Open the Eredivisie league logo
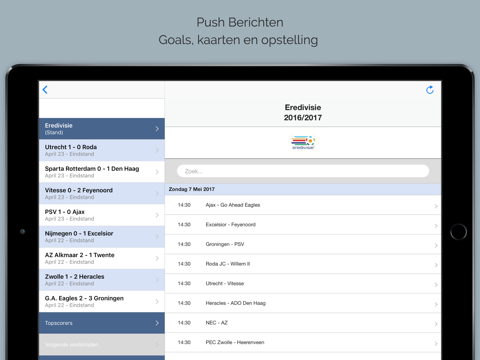The height and width of the screenshot is (360, 480). 303,142
